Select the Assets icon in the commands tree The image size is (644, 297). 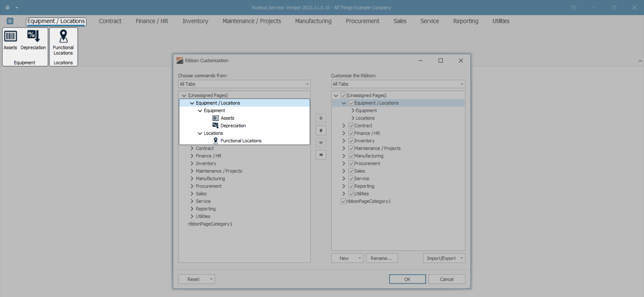[x=216, y=118]
